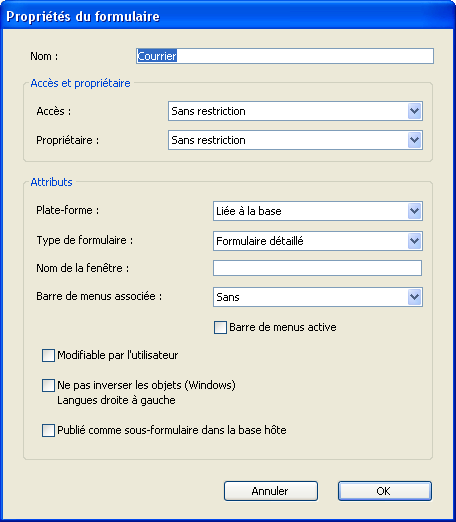Image resolution: width=456 pixels, height=522 pixels.
Task: Click the Propriétés du formulaire title bar
Action: click(x=228, y=16)
